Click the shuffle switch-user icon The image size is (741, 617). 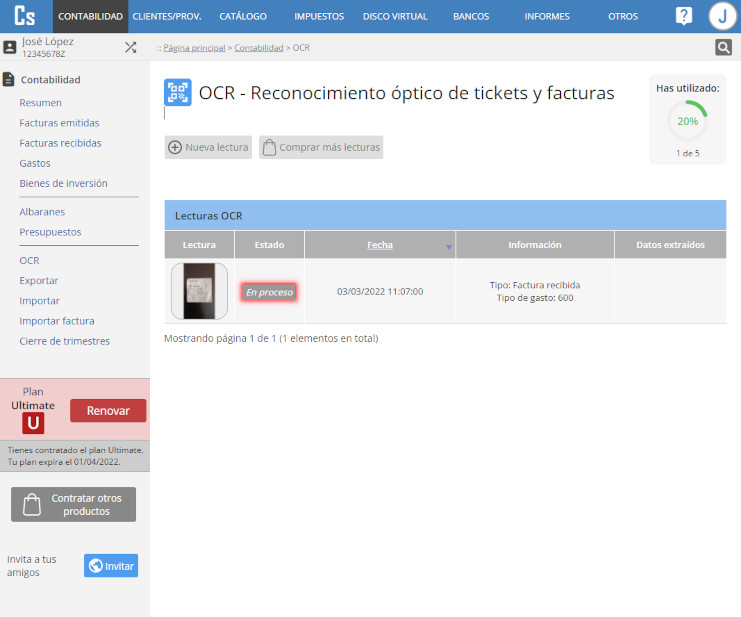[130, 47]
